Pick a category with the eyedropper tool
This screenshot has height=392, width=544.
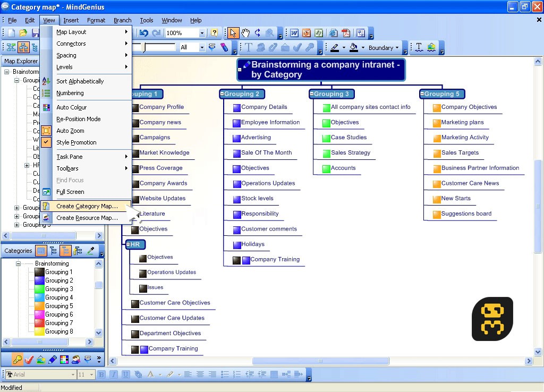90,251
